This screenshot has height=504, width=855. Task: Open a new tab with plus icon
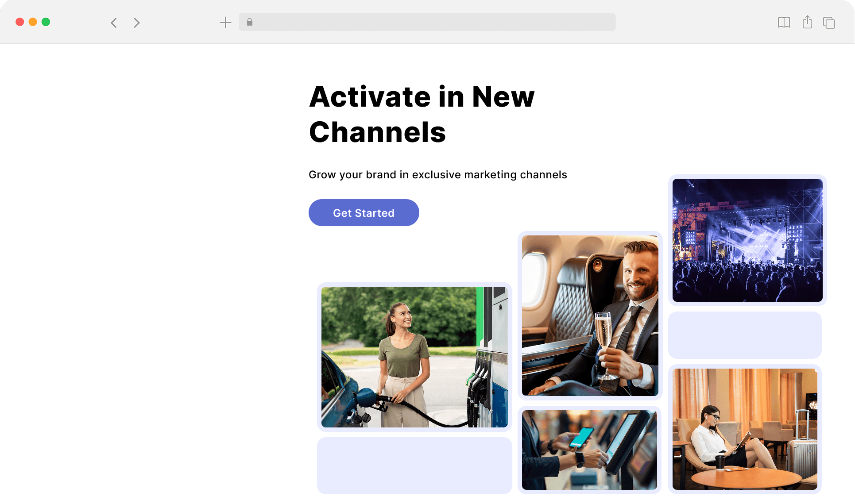(x=225, y=23)
